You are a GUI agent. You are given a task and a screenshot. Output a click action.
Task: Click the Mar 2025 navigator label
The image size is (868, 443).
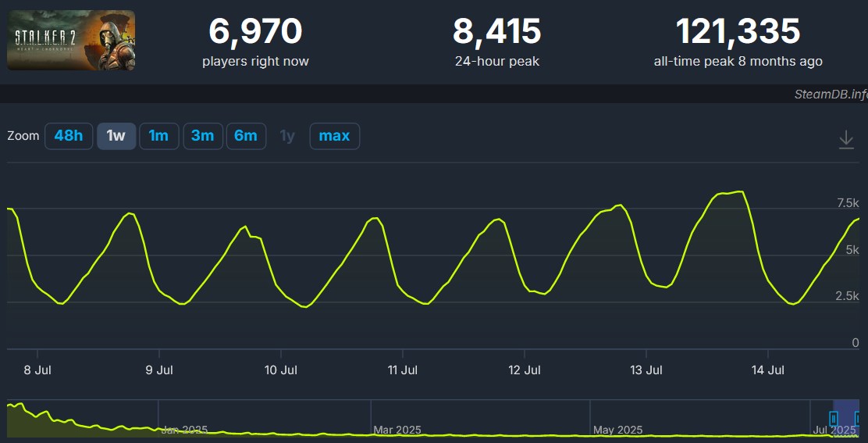[397, 430]
